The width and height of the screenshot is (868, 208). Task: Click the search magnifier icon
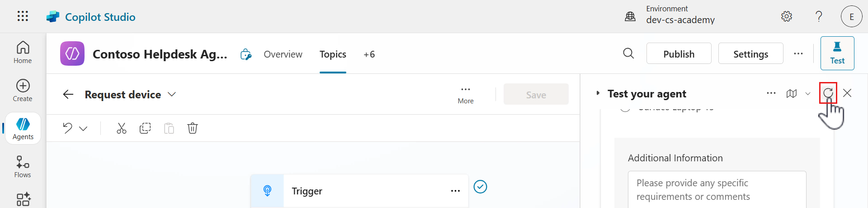click(x=628, y=53)
